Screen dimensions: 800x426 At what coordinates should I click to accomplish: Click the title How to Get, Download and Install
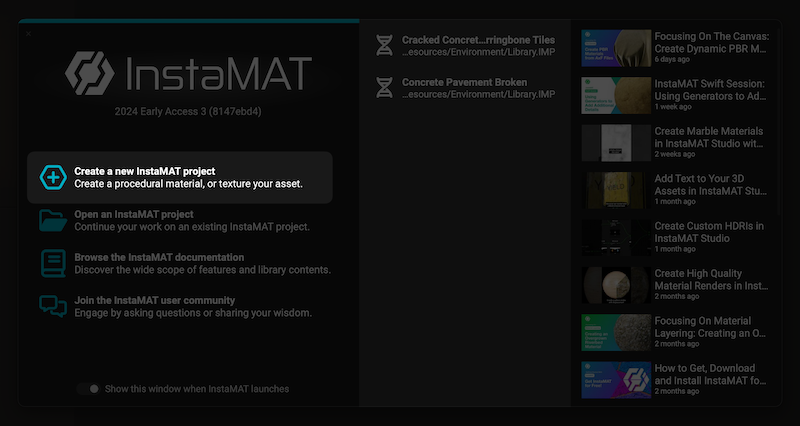[711, 374]
